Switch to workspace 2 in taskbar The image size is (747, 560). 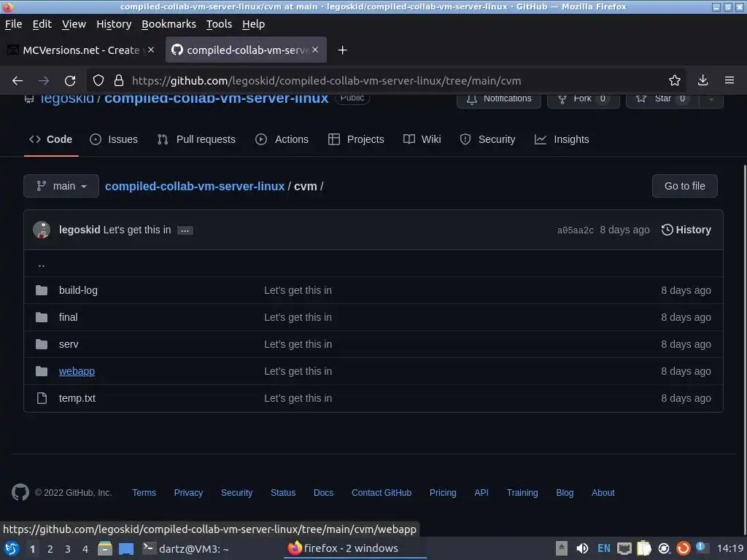(x=50, y=549)
